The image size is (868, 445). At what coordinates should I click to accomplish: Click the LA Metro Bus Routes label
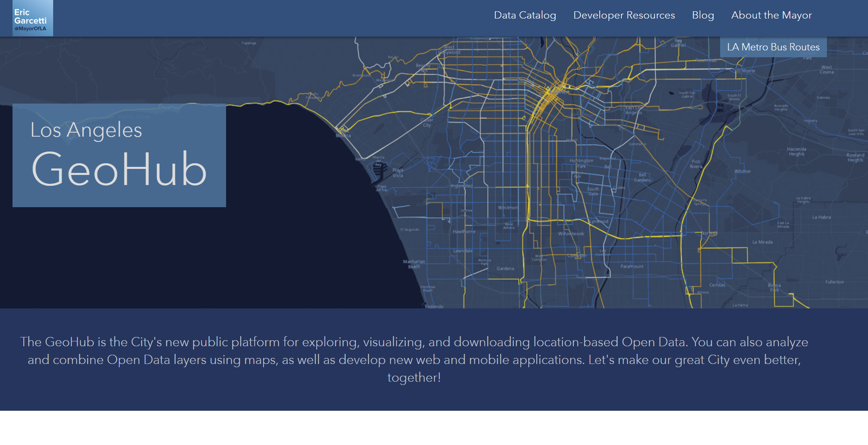coord(773,47)
